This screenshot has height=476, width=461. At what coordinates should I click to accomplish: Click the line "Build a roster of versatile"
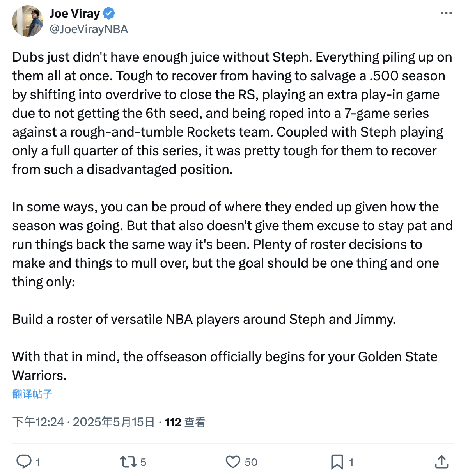click(204, 319)
